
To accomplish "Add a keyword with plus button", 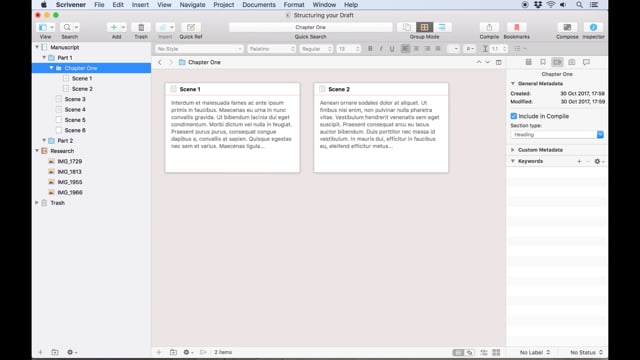I will pyautogui.click(x=579, y=162).
